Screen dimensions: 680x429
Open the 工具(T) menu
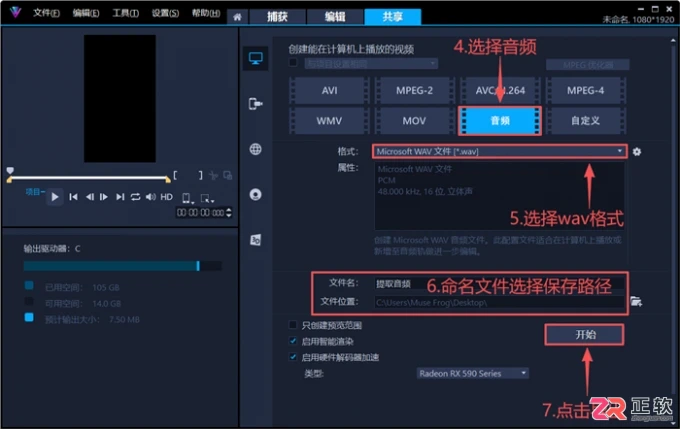pyautogui.click(x=125, y=13)
